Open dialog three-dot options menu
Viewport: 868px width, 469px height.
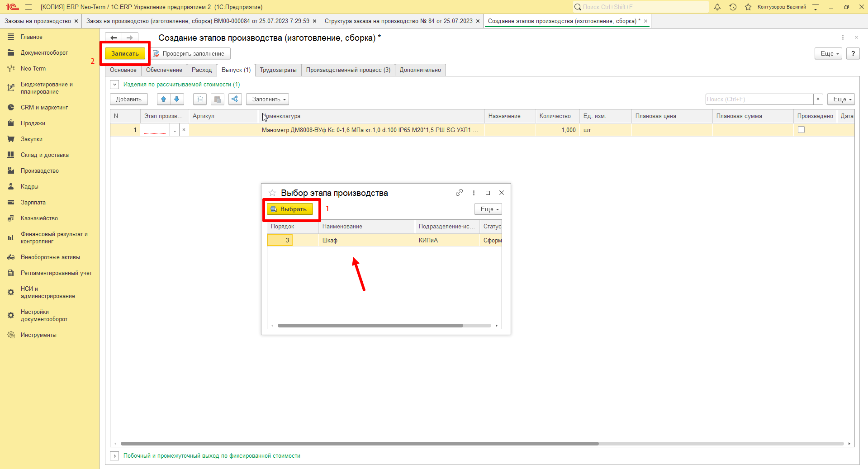pos(474,193)
